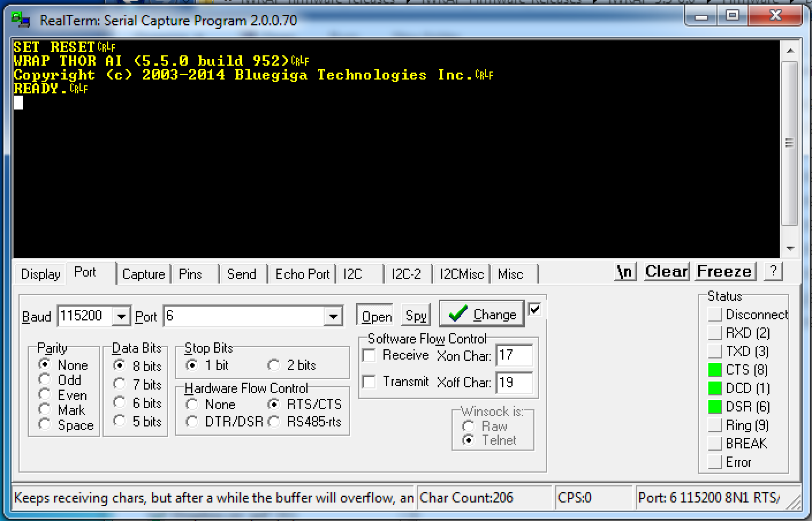
Task: Click the Clear button
Action: pos(666,271)
